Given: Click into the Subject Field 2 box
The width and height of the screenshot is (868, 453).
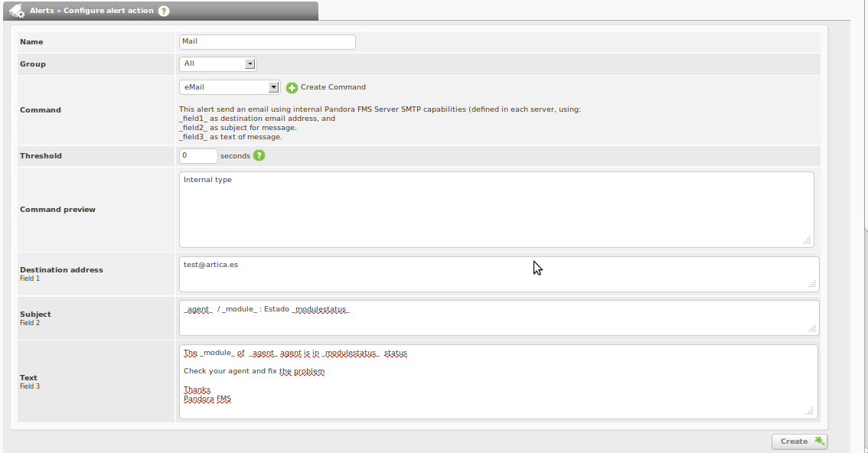Looking at the screenshot, I should 498,318.
